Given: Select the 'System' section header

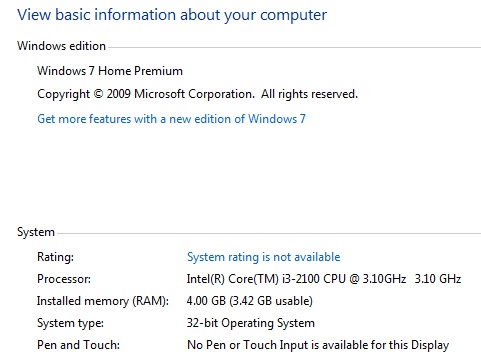Looking at the screenshot, I should [x=36, y=232].
